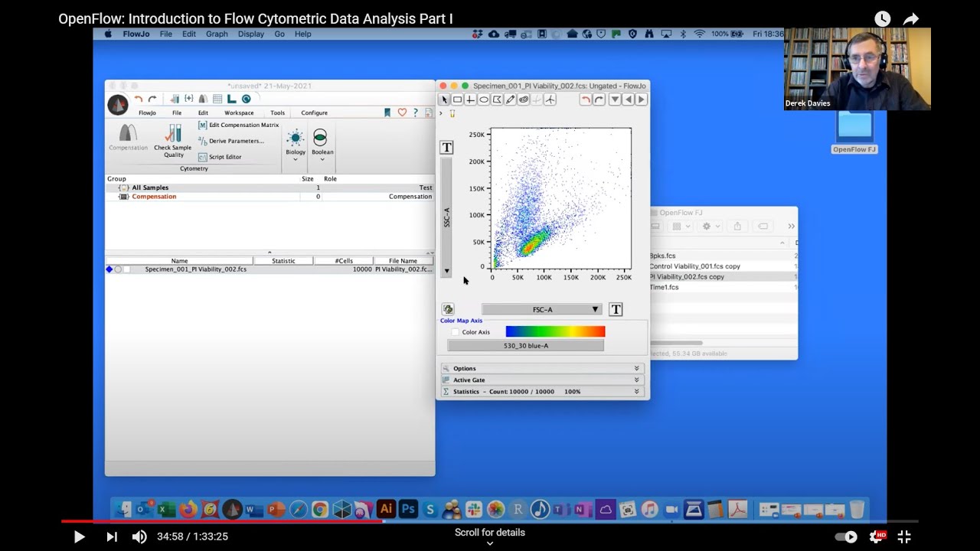Click Derive Parameters...

tap(230, 141)
